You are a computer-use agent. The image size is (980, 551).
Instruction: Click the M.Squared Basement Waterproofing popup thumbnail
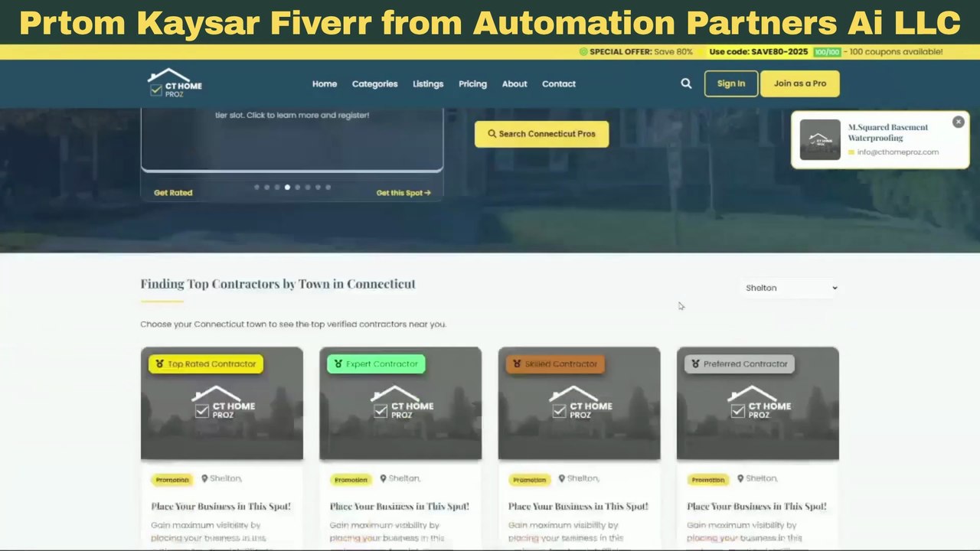[820, 140]
